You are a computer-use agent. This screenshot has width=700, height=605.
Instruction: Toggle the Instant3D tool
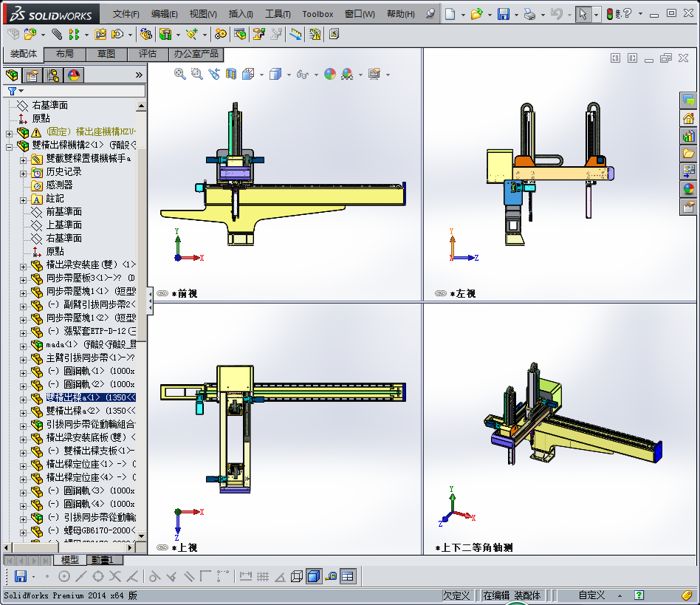pyautogui.click(x=295, y=34)
